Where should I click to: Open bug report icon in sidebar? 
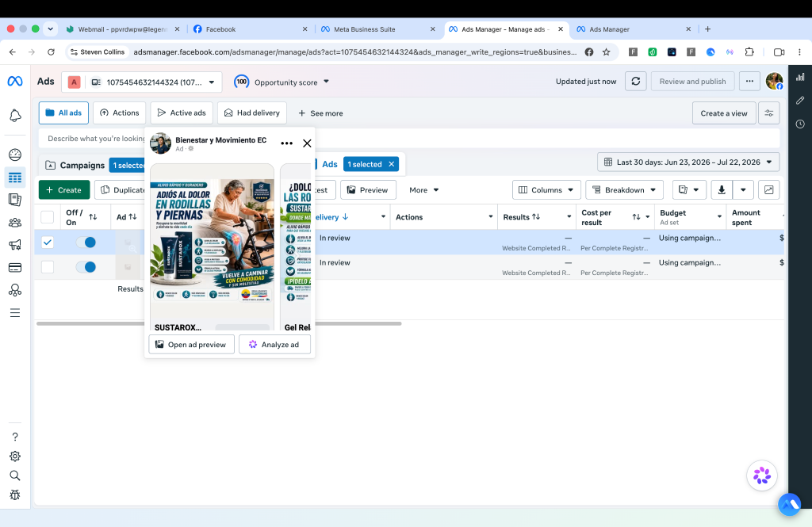point(15,495)
